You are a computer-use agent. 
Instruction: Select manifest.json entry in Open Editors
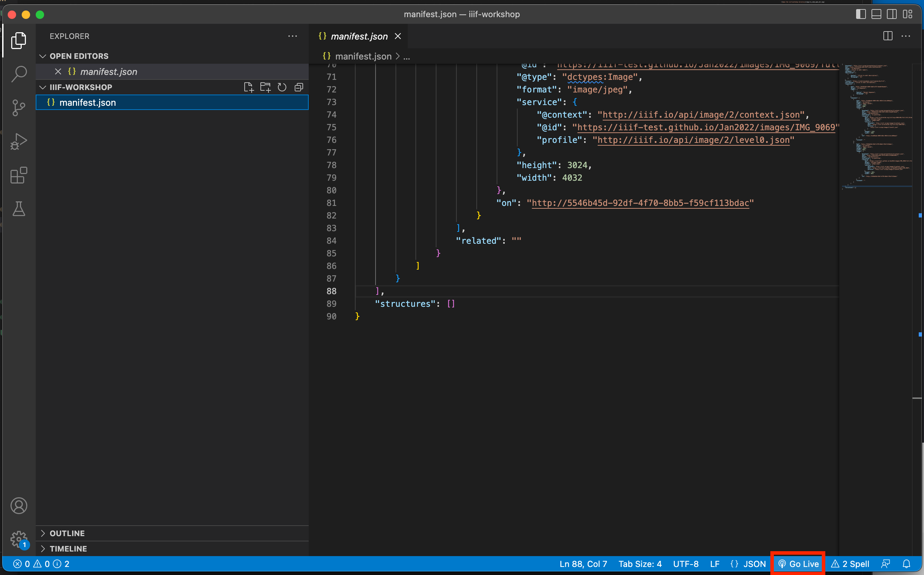(172, 71)
